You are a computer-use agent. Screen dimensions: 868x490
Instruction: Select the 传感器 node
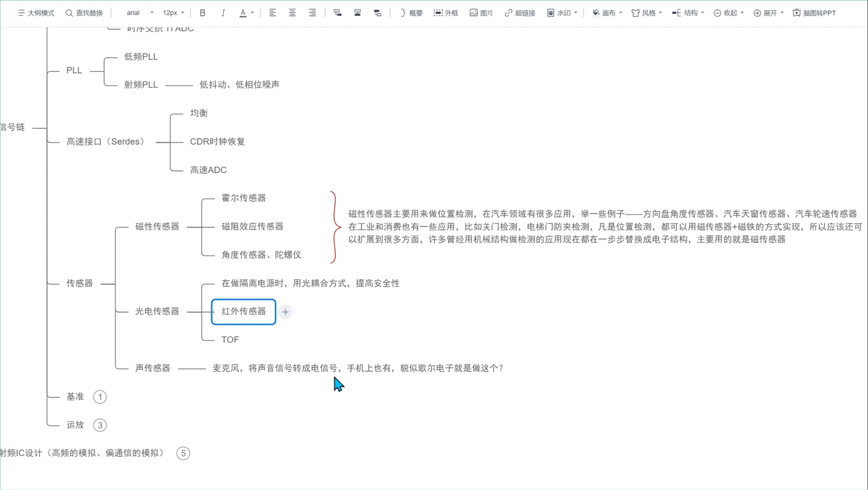[79, 283]
